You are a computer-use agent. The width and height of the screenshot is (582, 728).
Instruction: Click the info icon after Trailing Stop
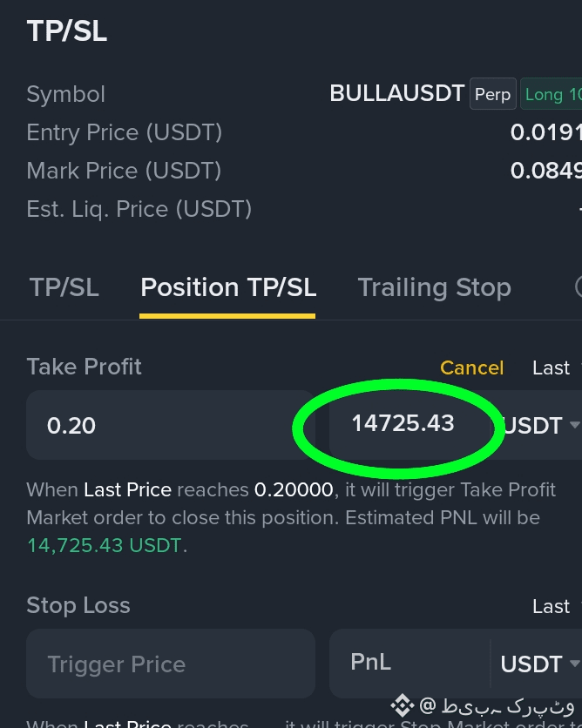click(579, 286)
